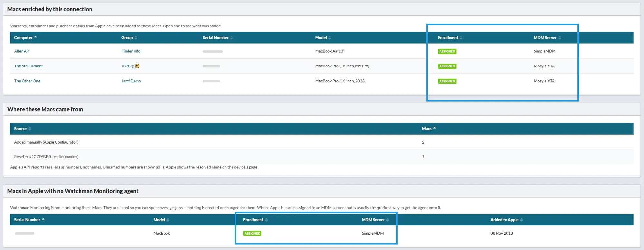644x250 pixels.
Task: Visit the Jamf Demo group link
Action: [x=131, y=81]
